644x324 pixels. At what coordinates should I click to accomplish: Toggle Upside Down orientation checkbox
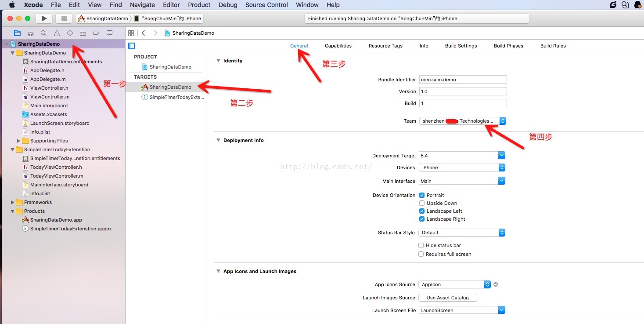point(421,203)
